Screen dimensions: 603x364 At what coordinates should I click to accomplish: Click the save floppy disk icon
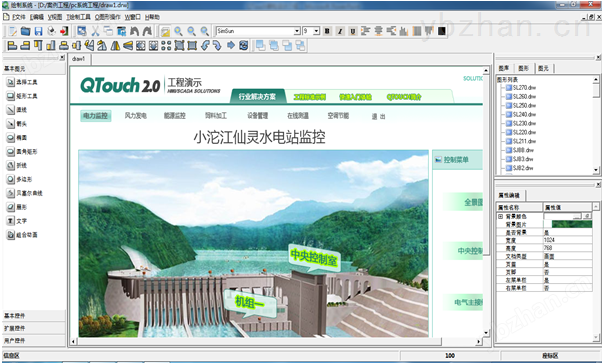(38, 31)
